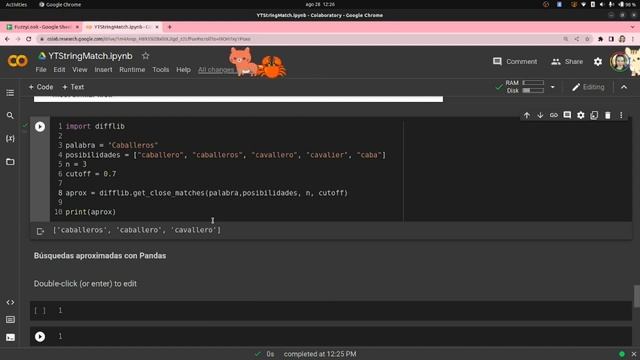
Task: Star the YTStringMatch notebook
Action: click(146, 56)
